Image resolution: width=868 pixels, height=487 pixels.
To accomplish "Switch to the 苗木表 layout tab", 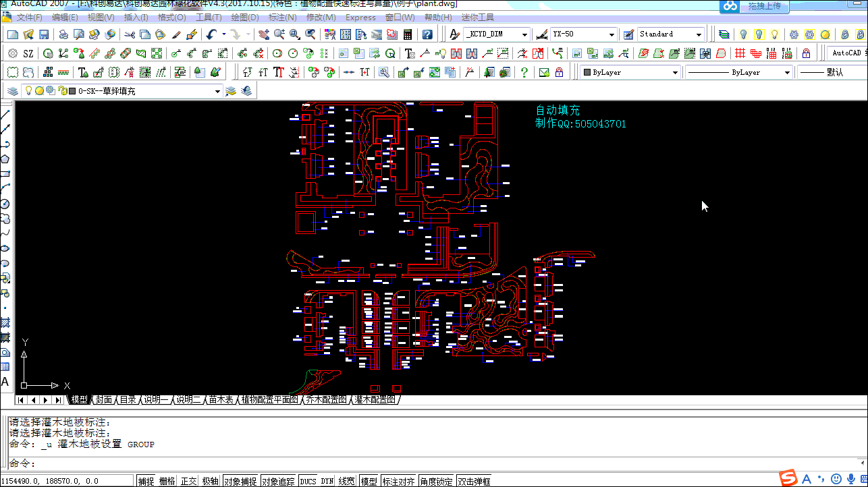I will pyautogui.click(x=220, y=400).
